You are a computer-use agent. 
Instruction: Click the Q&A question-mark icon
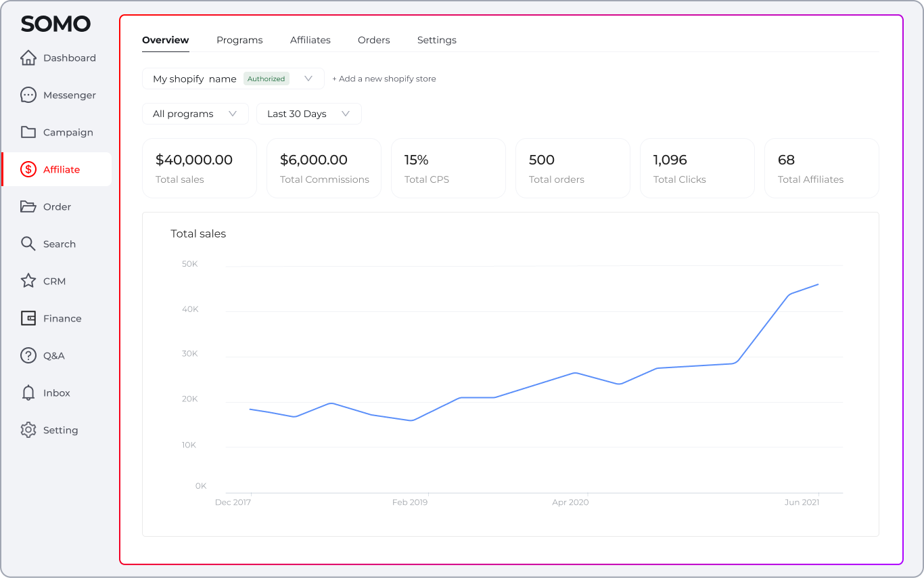point(28,355)
